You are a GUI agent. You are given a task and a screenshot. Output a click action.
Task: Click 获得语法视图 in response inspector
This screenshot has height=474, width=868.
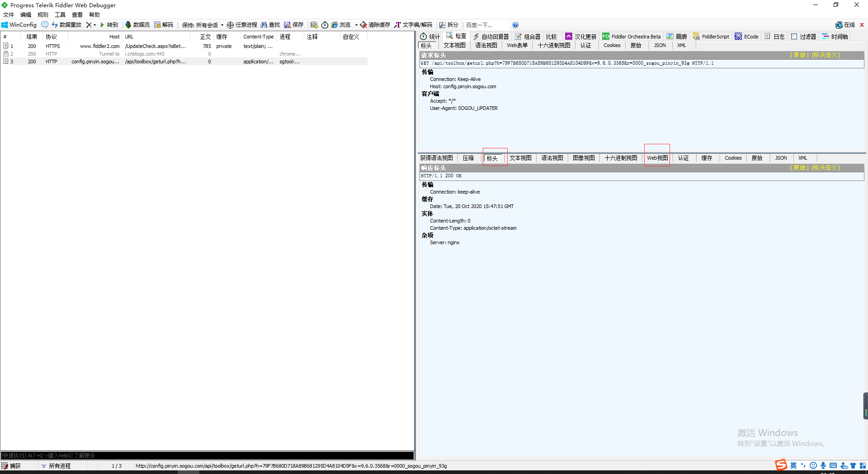(436, 158)
